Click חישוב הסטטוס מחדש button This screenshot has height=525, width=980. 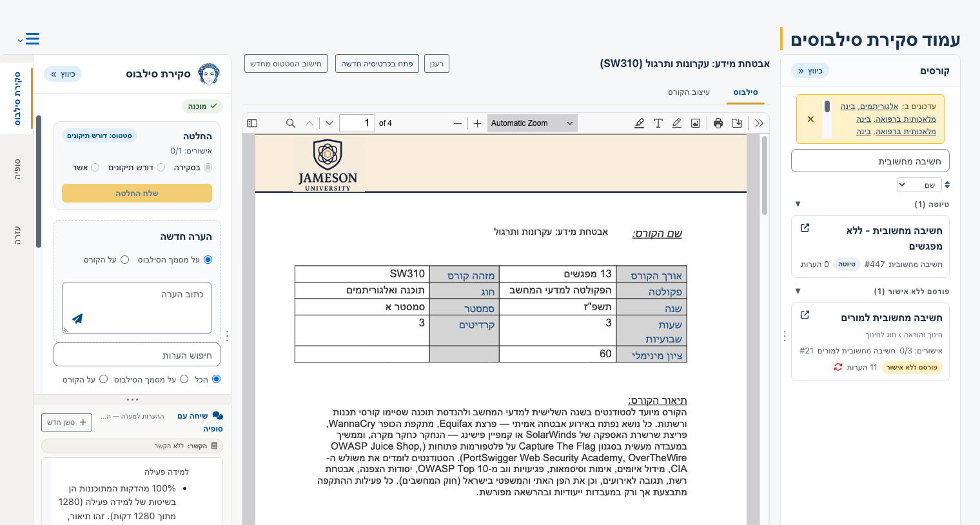point(286,64)
